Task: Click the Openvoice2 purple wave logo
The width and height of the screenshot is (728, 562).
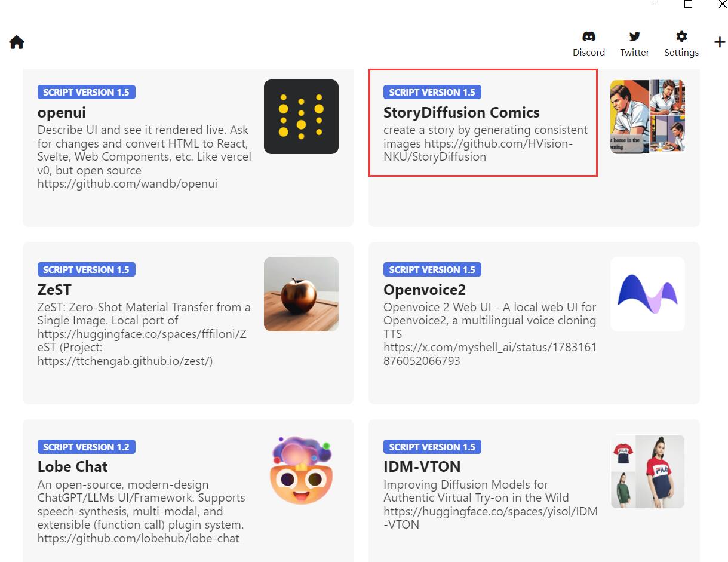Action: click(x=647, y=294)
